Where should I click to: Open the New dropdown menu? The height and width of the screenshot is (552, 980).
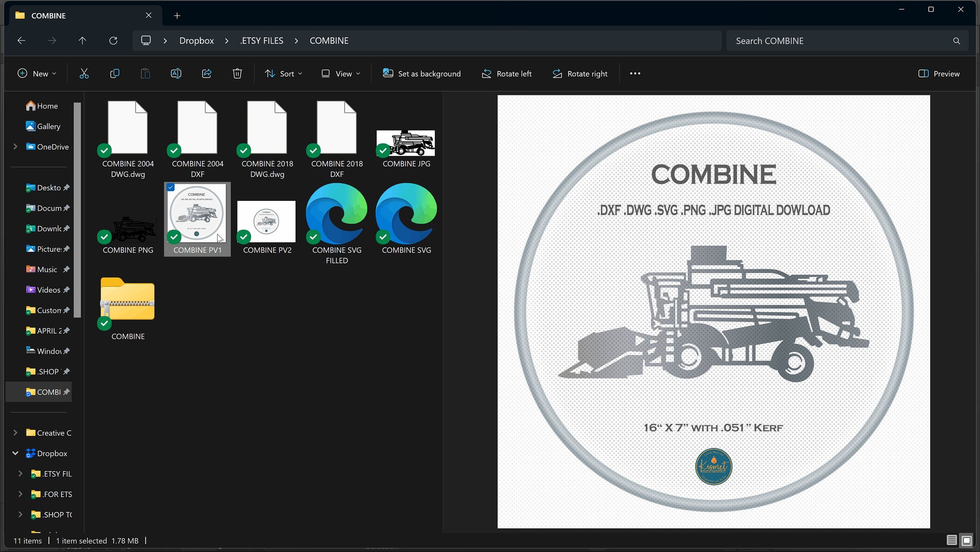(37, 73)
